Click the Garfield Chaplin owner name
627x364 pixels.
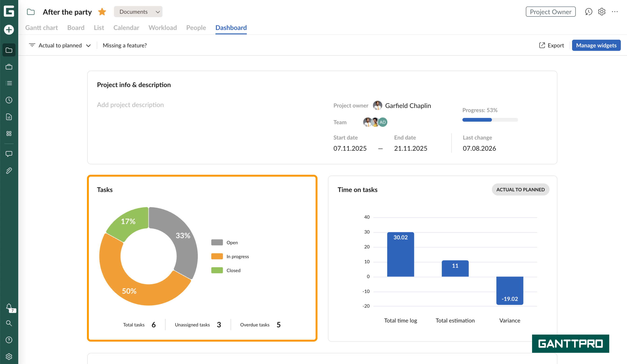(408, 106)
